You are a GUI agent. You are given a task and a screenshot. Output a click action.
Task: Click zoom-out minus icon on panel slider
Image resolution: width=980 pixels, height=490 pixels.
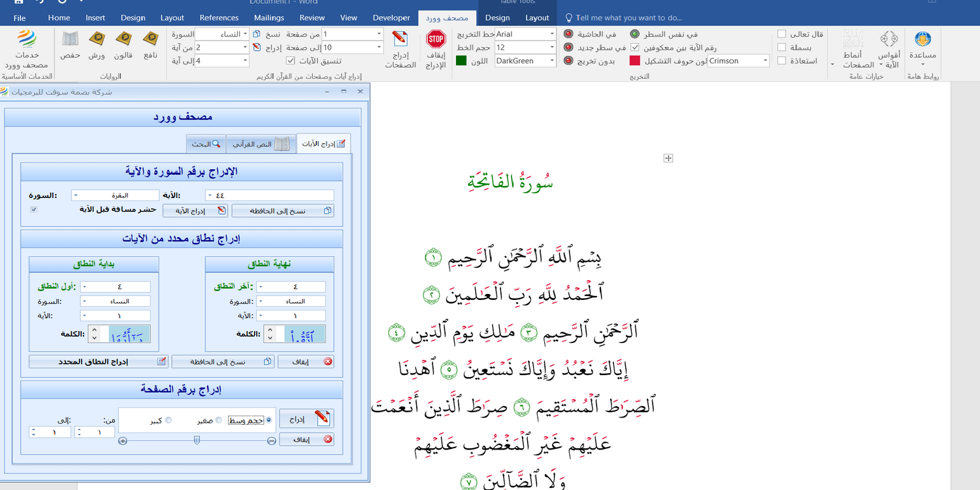tap(271, 441)
